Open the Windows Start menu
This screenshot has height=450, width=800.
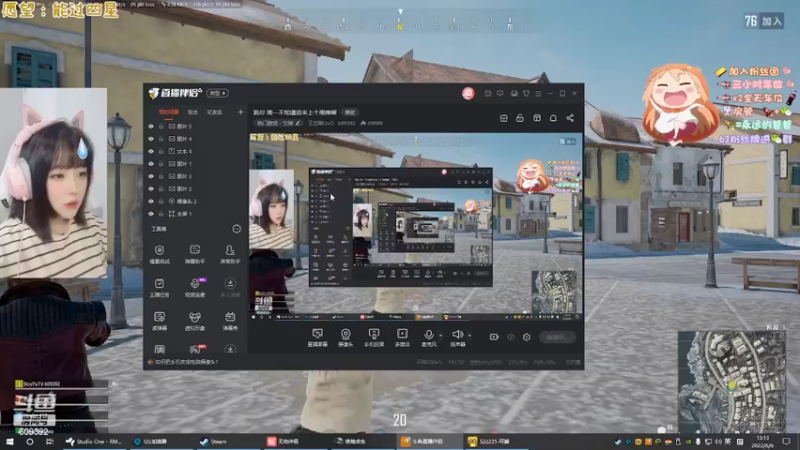(x=9, y=442)
